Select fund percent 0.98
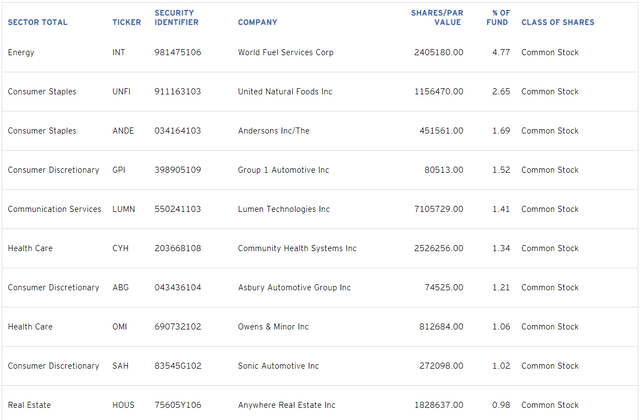The width and height of the screenshot is (640, 420). coord(501,405)
